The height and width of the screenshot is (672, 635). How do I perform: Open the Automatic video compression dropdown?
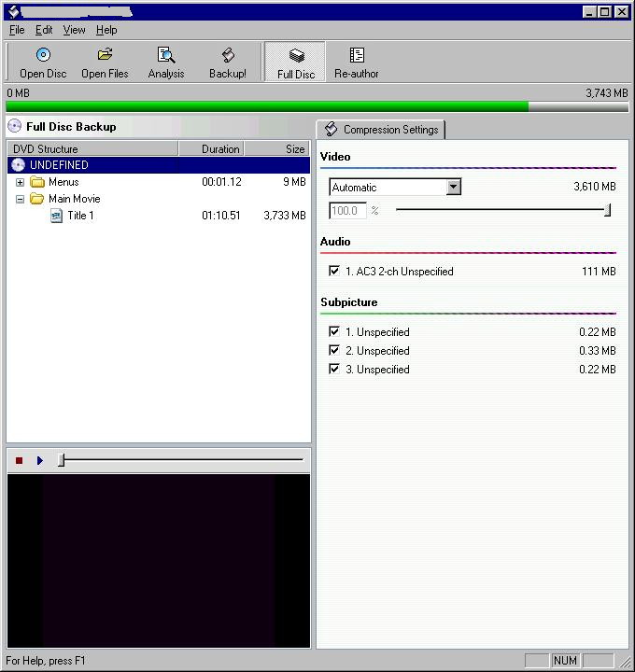pos(453,187)
